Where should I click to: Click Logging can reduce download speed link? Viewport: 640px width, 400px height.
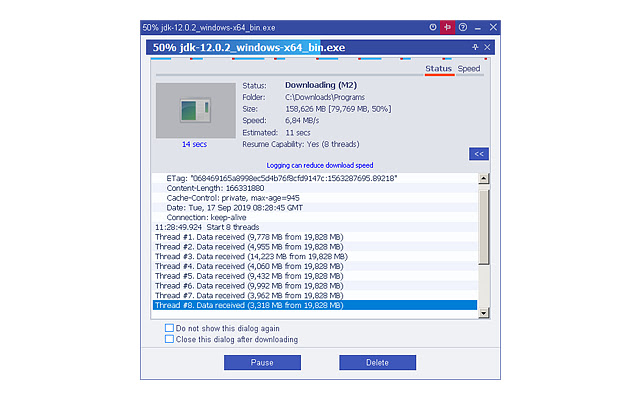click(x=320, y=165)
